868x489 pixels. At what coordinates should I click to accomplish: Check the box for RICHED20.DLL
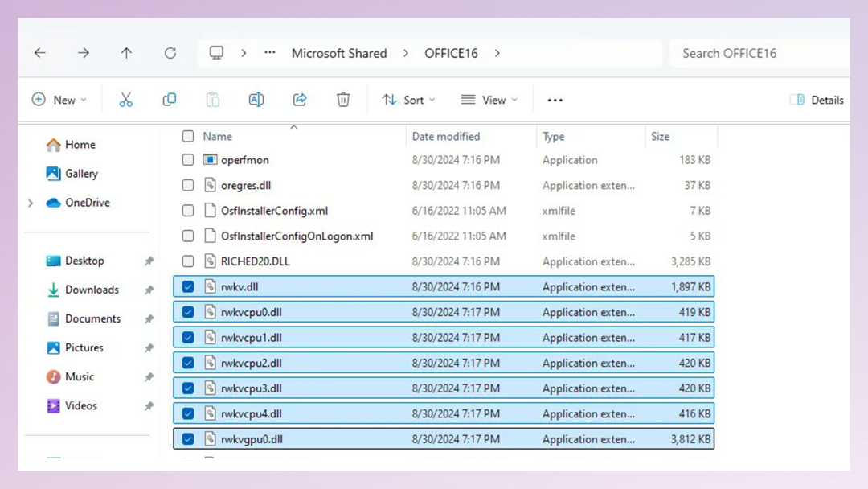tap(188, 261)
